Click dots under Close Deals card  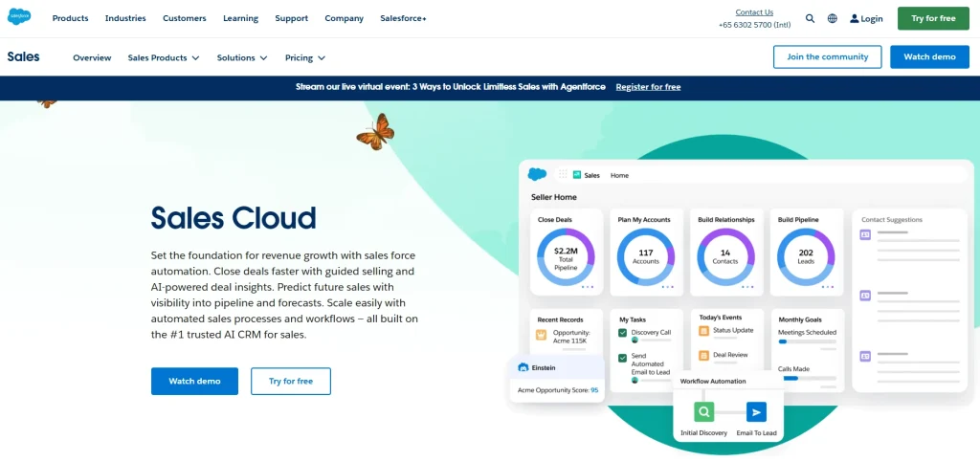[588, 287]
